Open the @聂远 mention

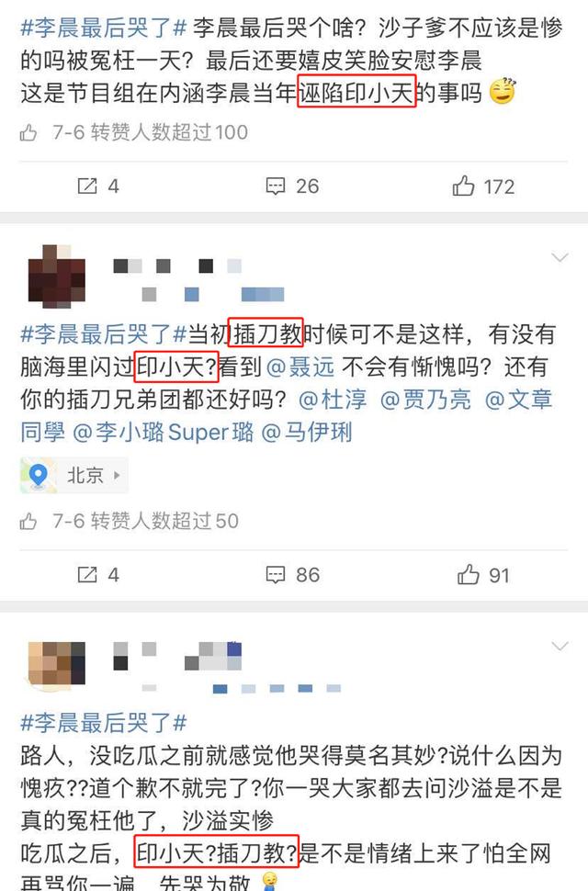(300, 367)
